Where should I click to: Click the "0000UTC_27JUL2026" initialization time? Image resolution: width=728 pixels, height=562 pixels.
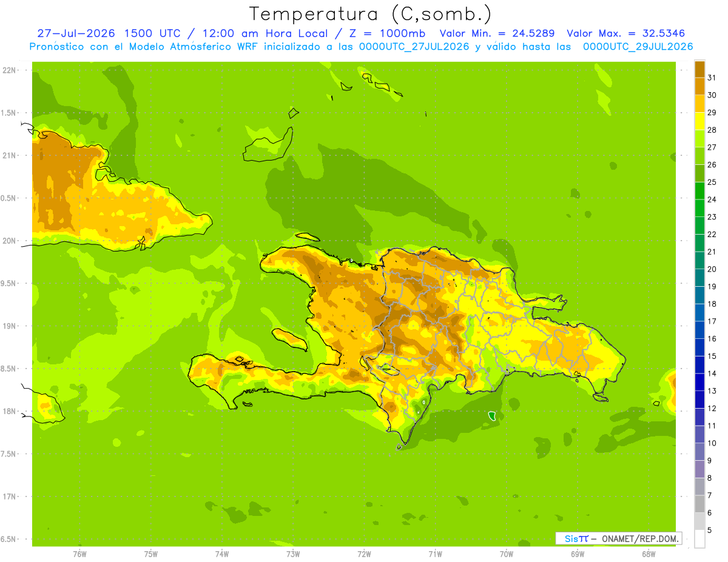click(x=414, y=47)
